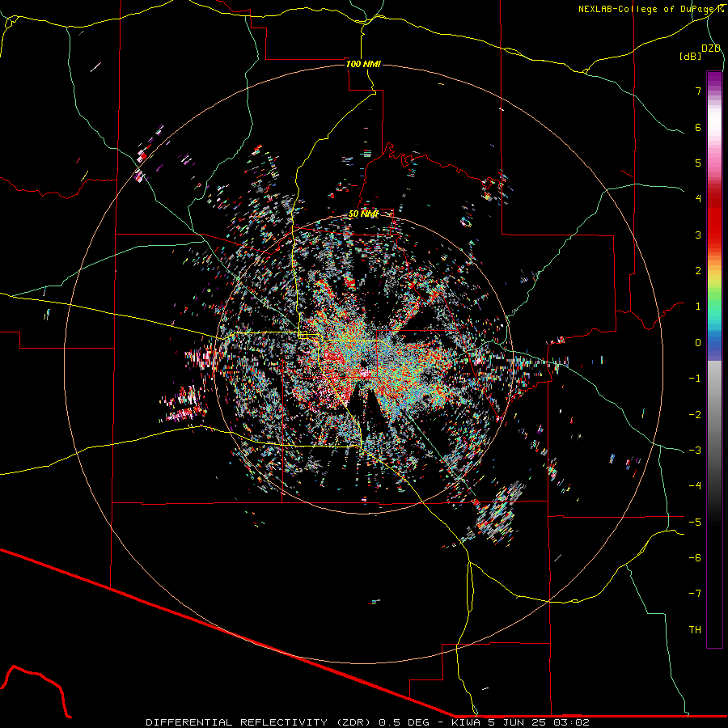
Task: Click the 50 NMI range ring label
Action: (363, 214)
